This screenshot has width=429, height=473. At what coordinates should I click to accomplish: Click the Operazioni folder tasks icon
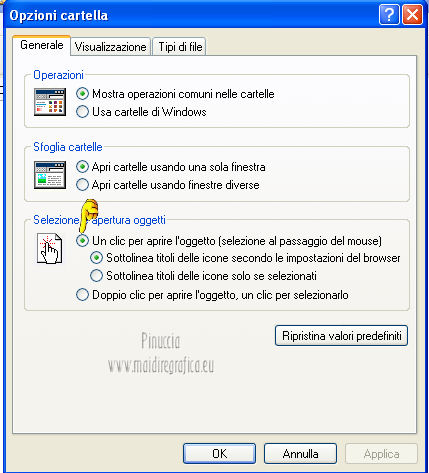[x=50, y=102]
